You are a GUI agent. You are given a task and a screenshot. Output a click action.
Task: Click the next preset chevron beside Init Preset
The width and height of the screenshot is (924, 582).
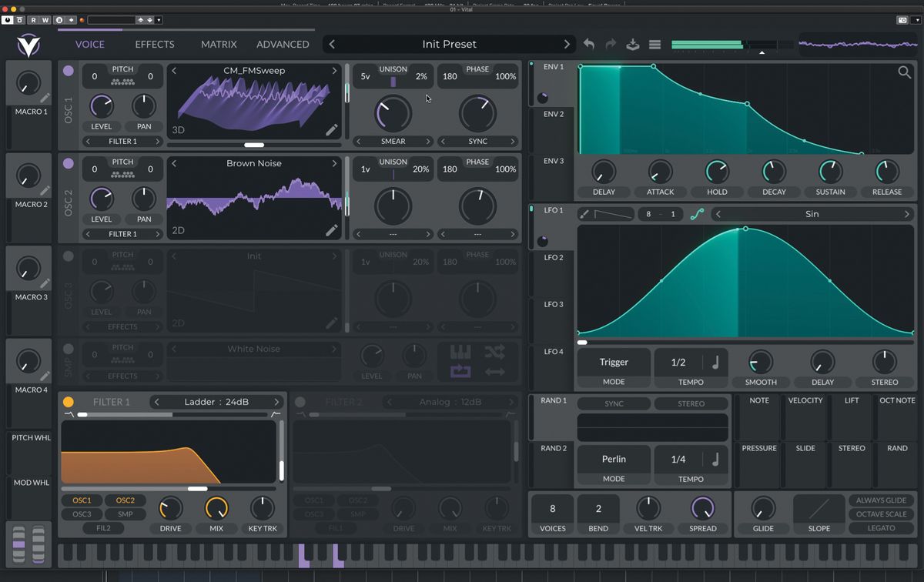[567, 44]
